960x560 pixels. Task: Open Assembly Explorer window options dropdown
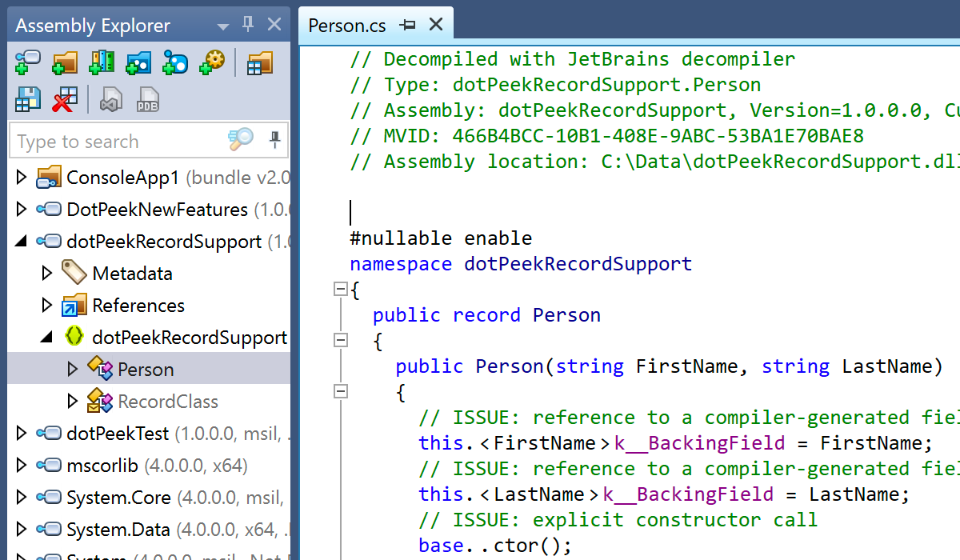coord(223,26)
